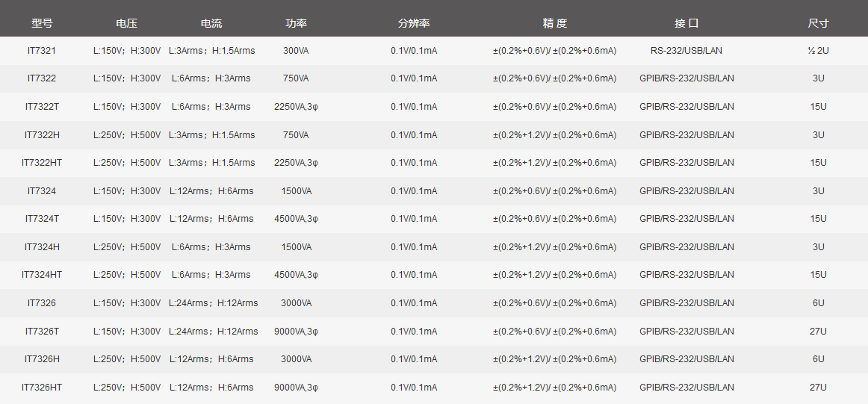The height and width of the screenshot is (404, 868).
Task: Click L:250V；H:500V voltage in IT7326HT row
Action: coord(127,388)
